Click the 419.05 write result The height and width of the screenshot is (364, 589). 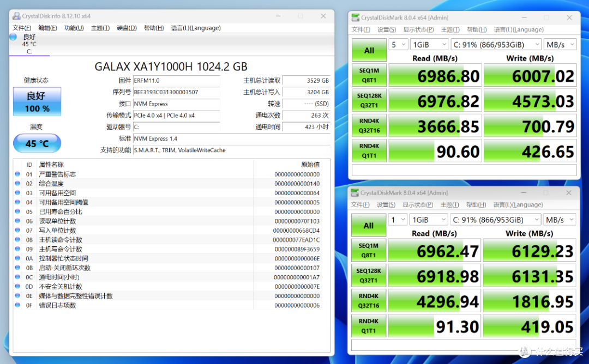(x=529, y=326)
